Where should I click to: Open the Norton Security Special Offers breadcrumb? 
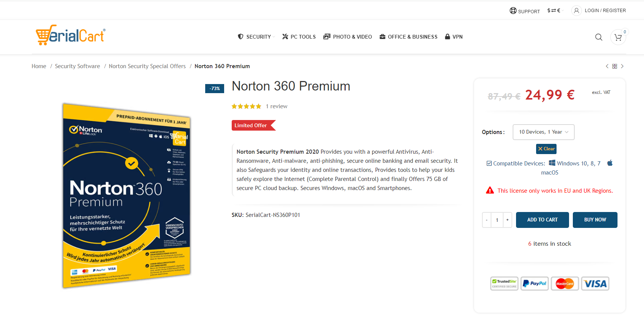147,66
